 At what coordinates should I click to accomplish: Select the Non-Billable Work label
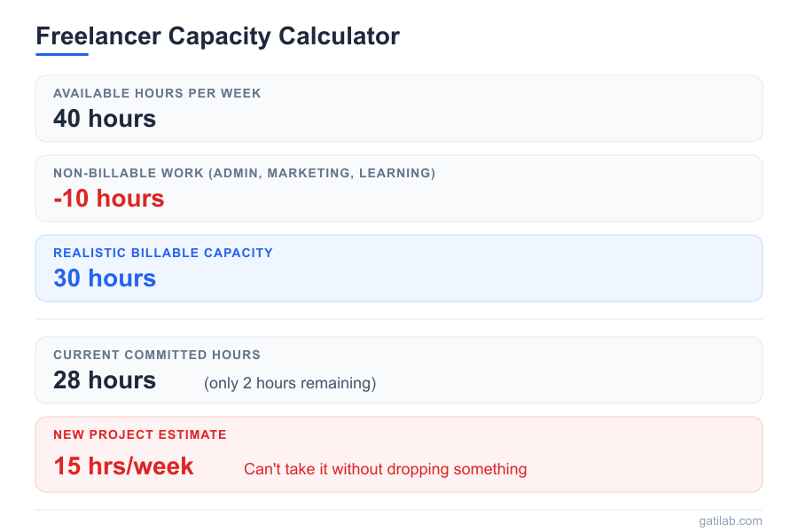244,173
